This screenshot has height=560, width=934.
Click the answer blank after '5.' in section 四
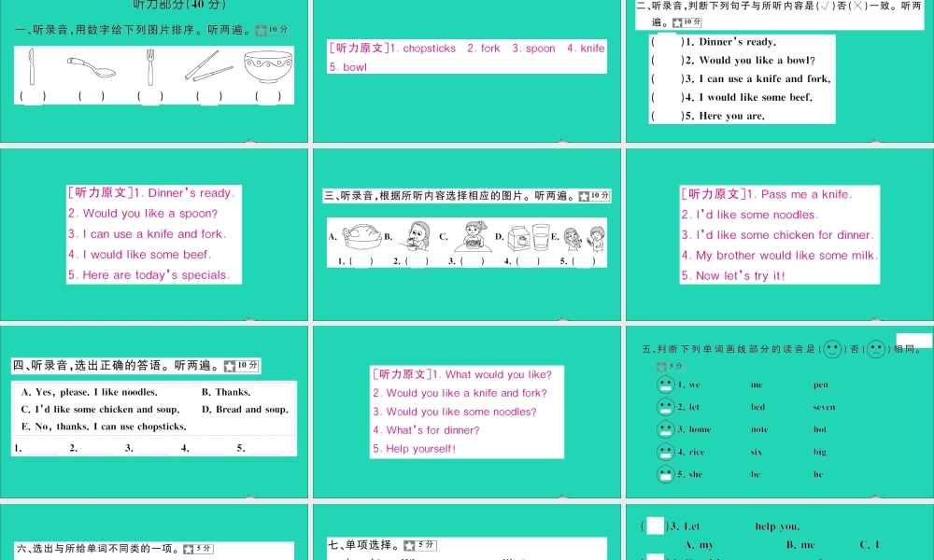pos(265,449)
